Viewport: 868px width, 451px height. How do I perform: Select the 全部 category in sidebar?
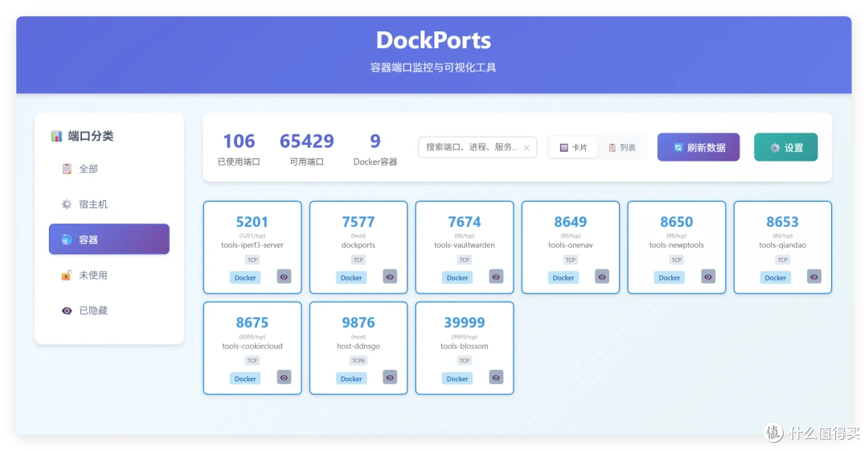pos(109,169)
